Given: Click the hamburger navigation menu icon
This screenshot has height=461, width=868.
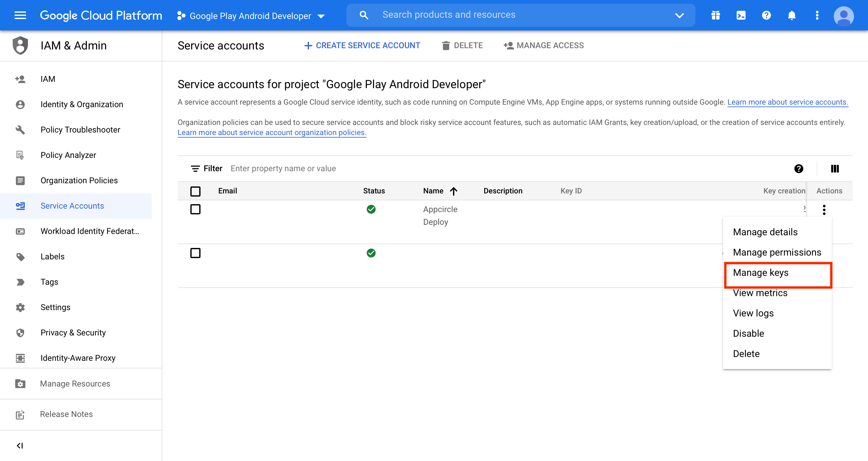Looking at the screenshot, I should 20,15.
